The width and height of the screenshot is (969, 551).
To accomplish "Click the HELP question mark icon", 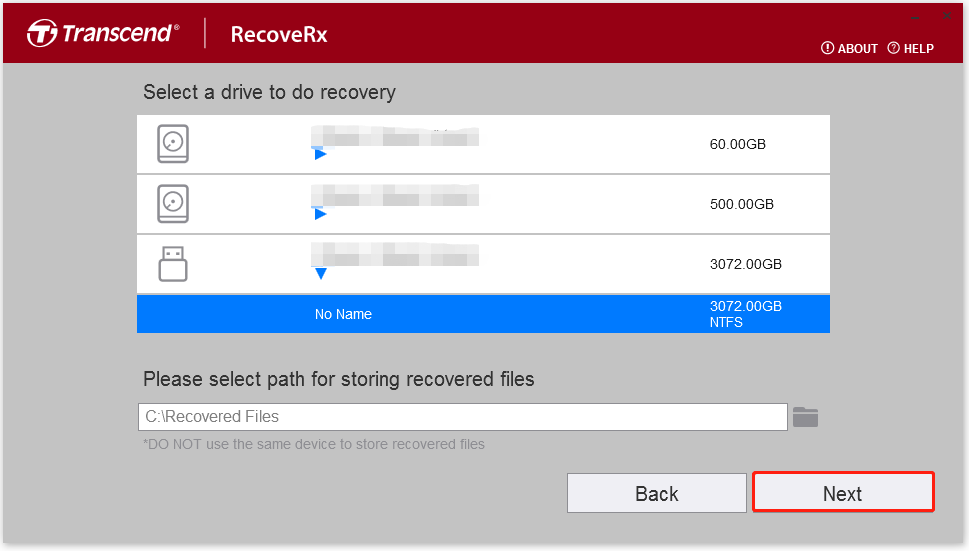I will pyautogui.click(x=894, y=48).
